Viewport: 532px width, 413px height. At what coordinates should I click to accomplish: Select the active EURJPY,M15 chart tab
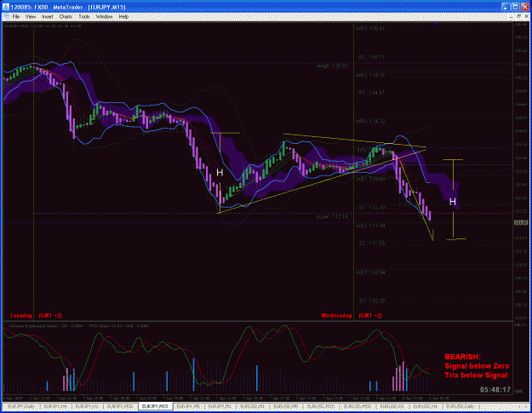[x=155, y=406]
